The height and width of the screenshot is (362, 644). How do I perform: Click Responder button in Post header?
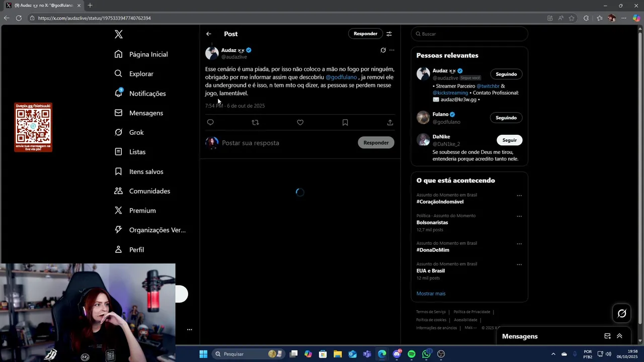pyautogui.click(x=365, y=34)
